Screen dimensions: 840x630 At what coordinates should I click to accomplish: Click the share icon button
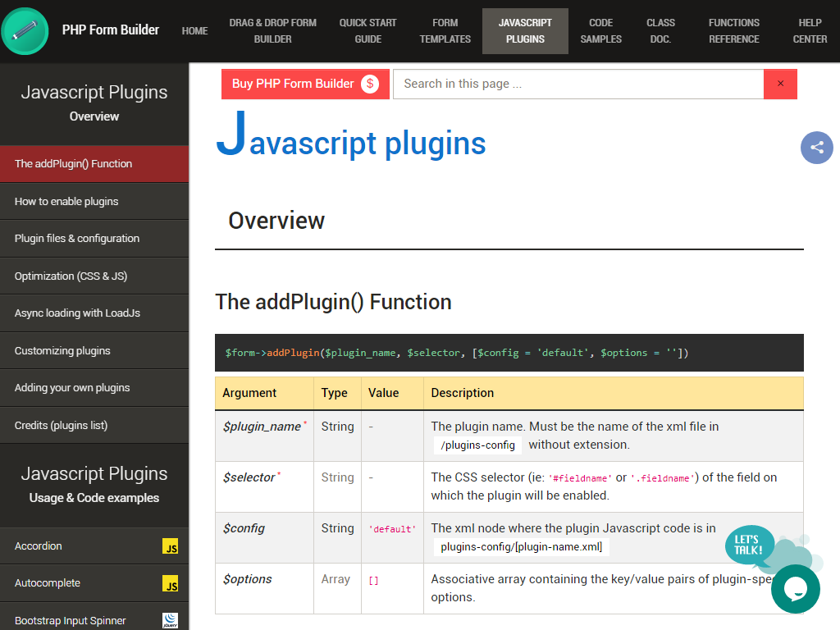(x=816, y=148)
